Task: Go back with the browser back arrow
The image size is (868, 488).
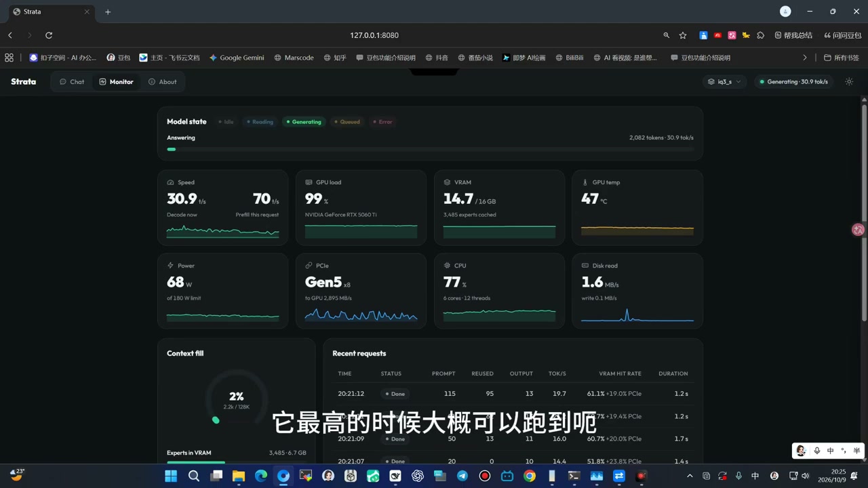Action: (x=10, y=35)
